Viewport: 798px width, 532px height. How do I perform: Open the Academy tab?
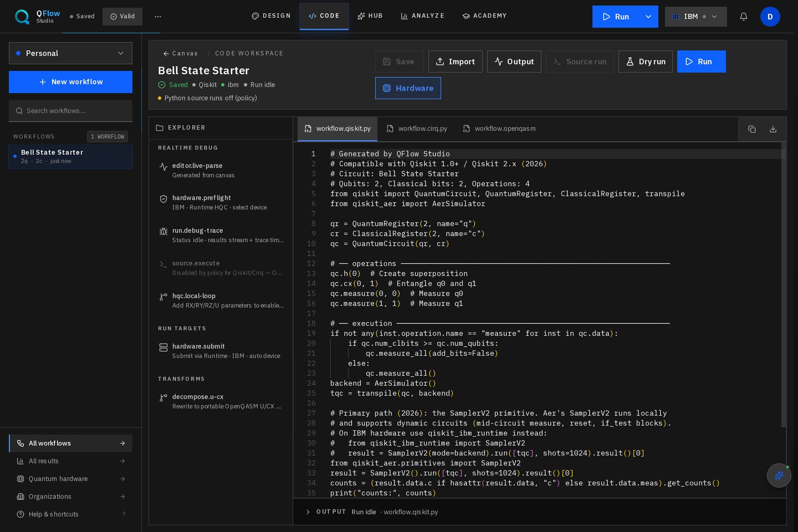tap(484, 16)
